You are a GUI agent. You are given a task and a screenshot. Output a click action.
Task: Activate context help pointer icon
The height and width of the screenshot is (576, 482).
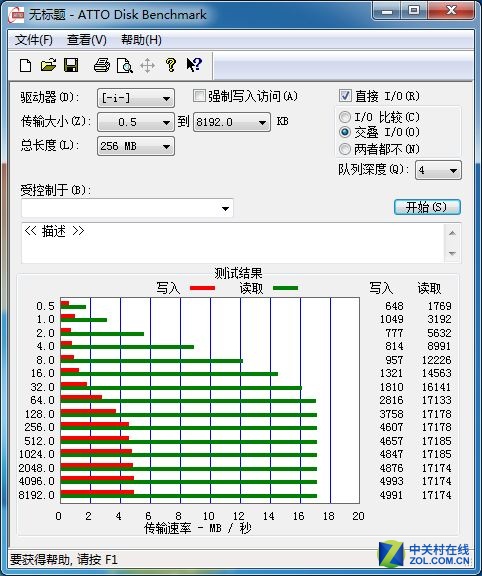(194, 65)
